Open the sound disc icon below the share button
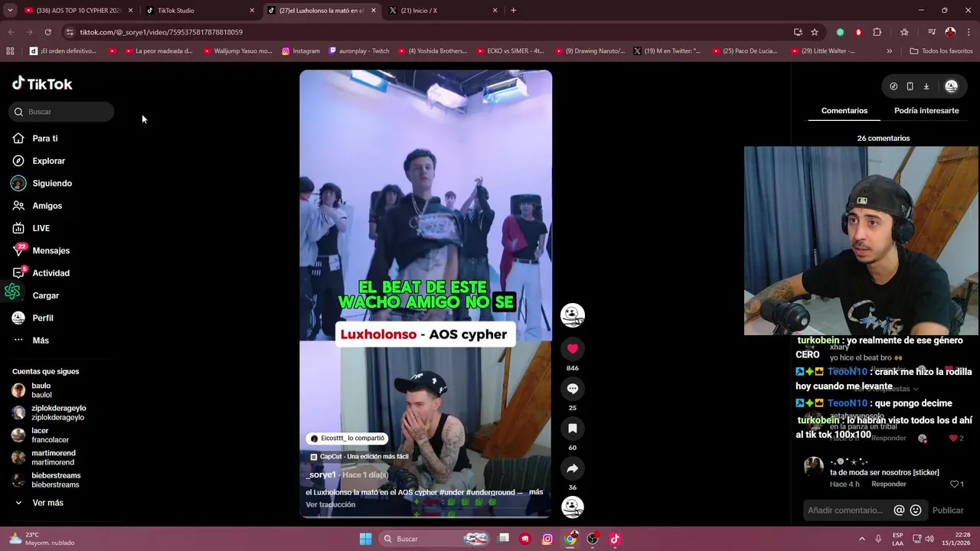980x551 pixels. 572,507
